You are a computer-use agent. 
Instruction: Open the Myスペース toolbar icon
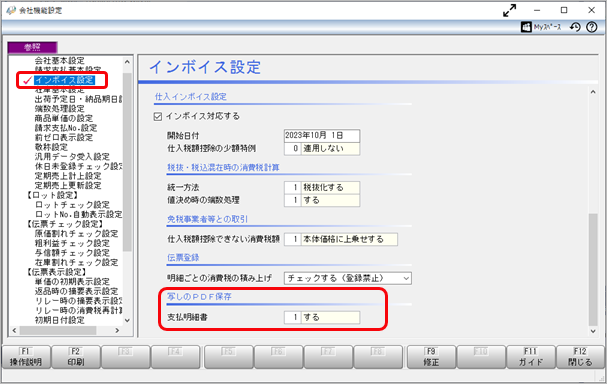point(541,27)
